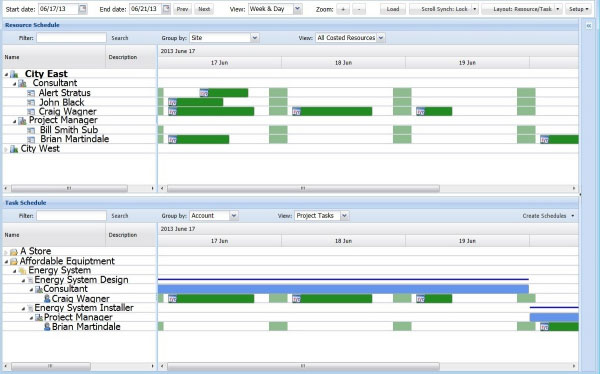The width and height of the screenshot is (600, 374).
Task: Click the Resource Schedule filter field
Action: [71, 38]
